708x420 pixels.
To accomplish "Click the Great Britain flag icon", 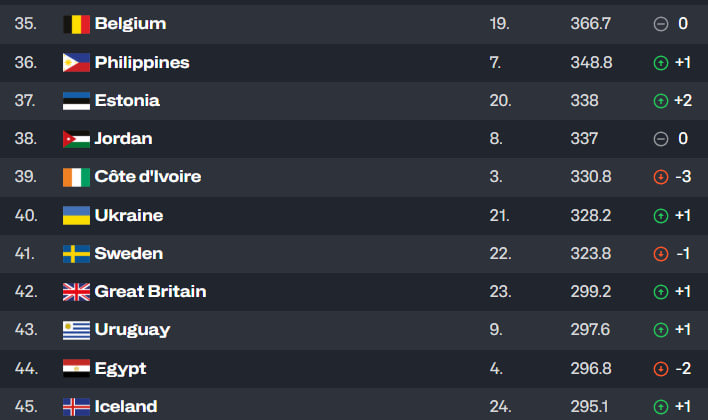I will (76, 292).
